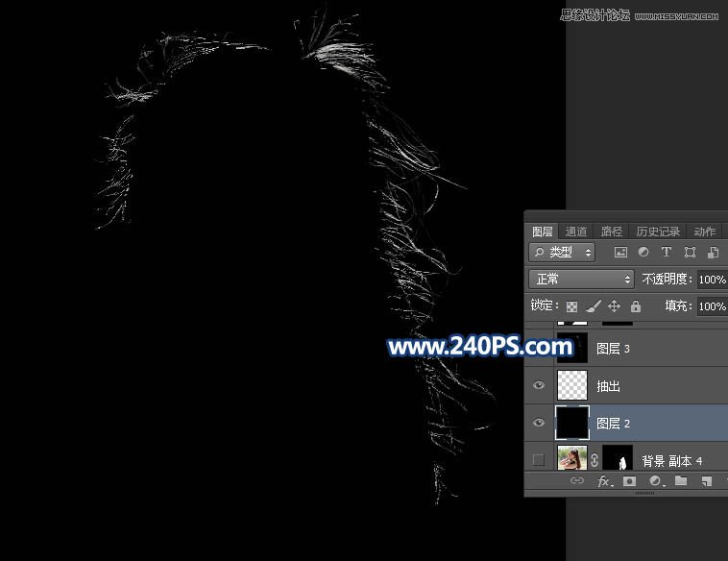Click mask link chain on 背景 副本 4
728x561 pixels.
595,460
